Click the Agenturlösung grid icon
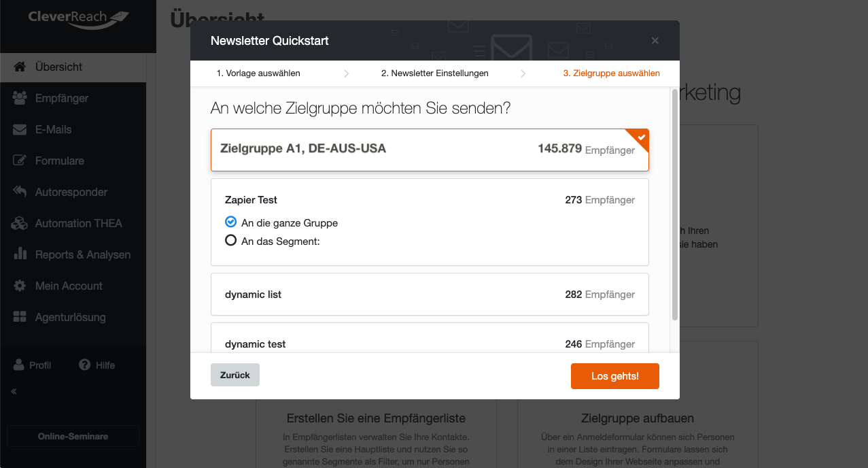The image size is (868, 468). click(20, 317)
